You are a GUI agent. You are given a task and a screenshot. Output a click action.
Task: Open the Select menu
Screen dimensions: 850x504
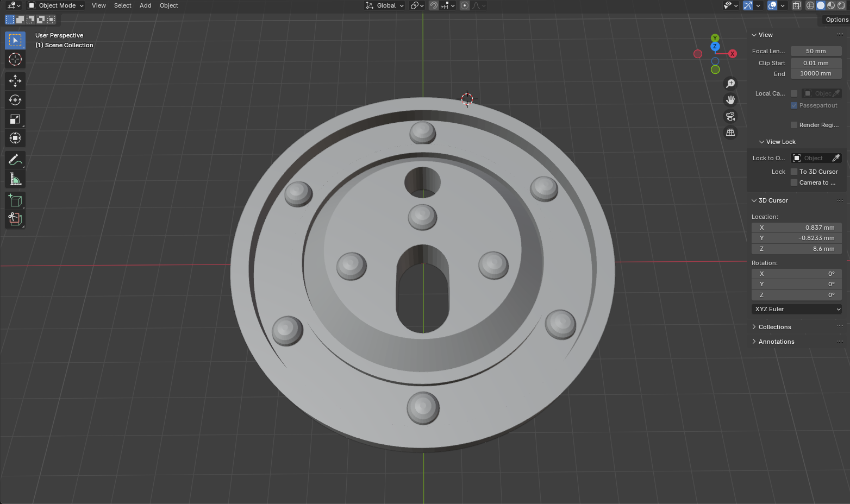tap(122, 5)
